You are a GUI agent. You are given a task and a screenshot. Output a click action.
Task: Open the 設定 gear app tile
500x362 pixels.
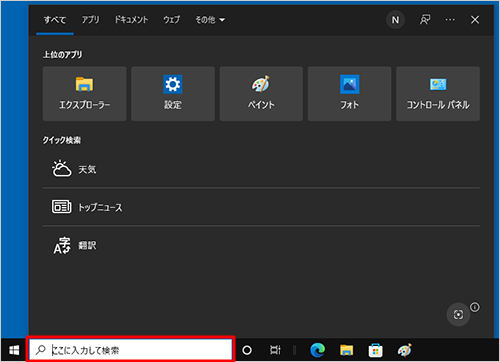(173, 94)
